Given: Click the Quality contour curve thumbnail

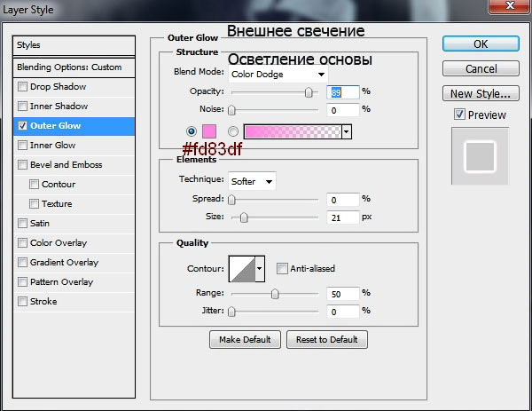Looking at the screenshot, I should coord(242,269).
